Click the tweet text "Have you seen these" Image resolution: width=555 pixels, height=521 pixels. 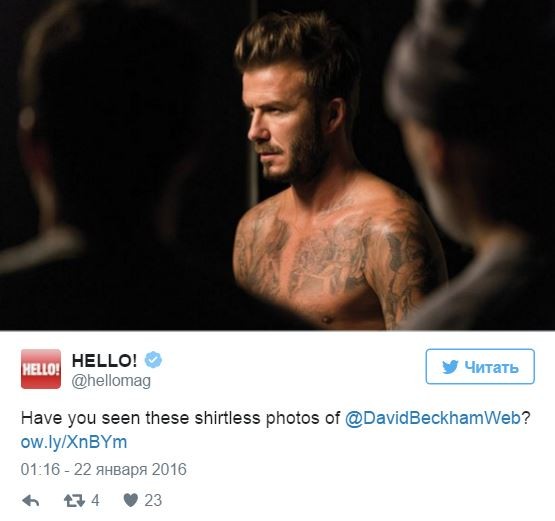105,418
